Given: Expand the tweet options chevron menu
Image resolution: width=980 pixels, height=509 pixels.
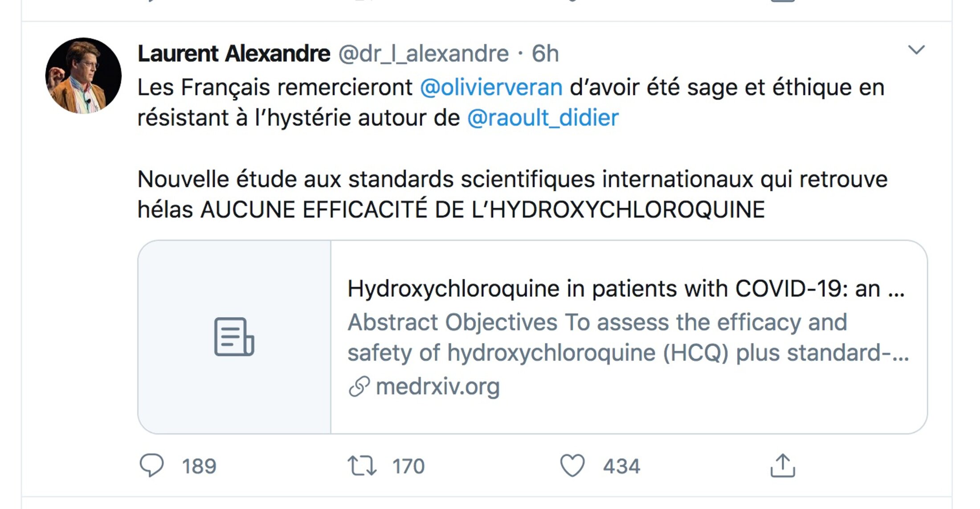Looking at the screenshot, I should 916,49.
